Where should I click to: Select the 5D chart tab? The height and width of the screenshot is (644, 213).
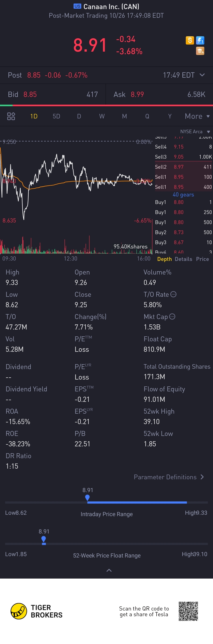point(56,116)
